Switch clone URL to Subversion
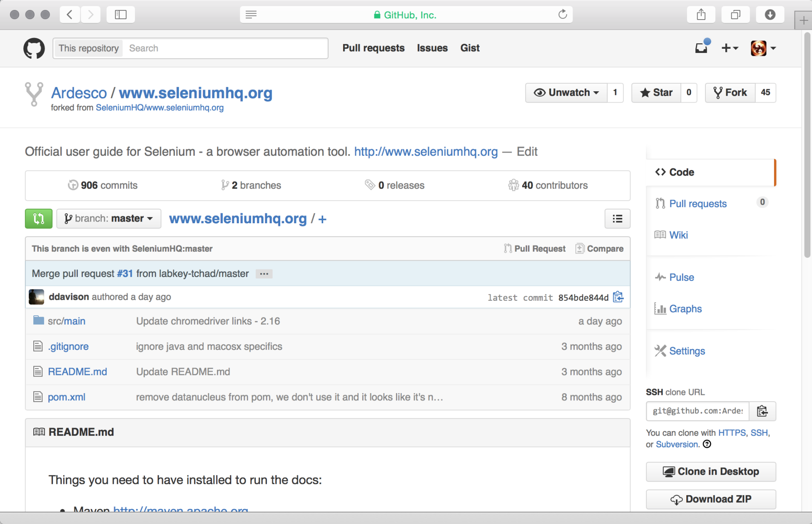The width and height of the screenshot is (812, 524). click(x=677, y=444)
